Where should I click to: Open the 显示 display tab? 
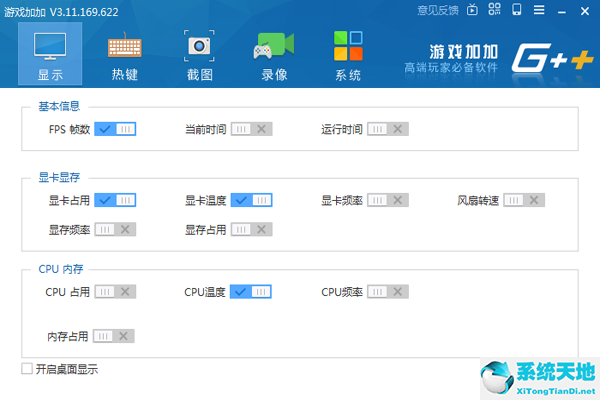(x=50, y=54)
